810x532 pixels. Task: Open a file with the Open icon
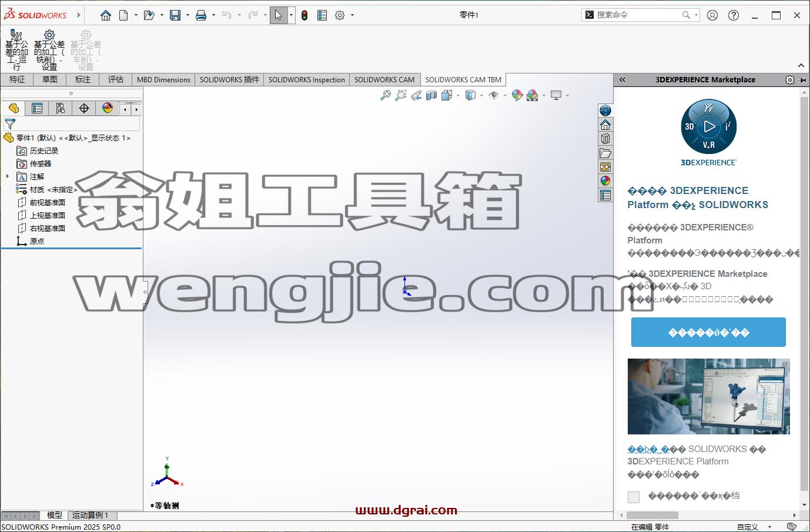click(x=149, y=15)
